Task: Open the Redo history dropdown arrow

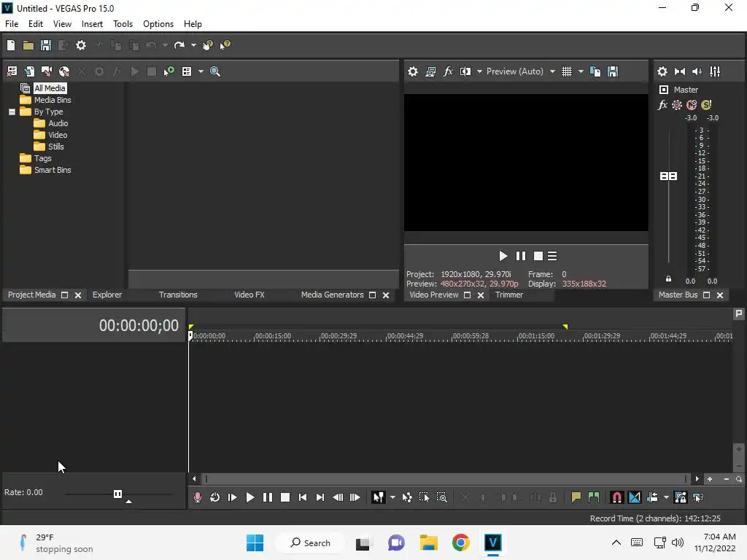Action: tap(193, 45)
